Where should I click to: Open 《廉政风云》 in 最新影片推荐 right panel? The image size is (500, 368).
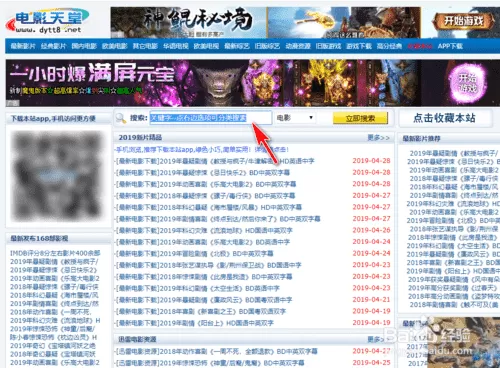453,254
